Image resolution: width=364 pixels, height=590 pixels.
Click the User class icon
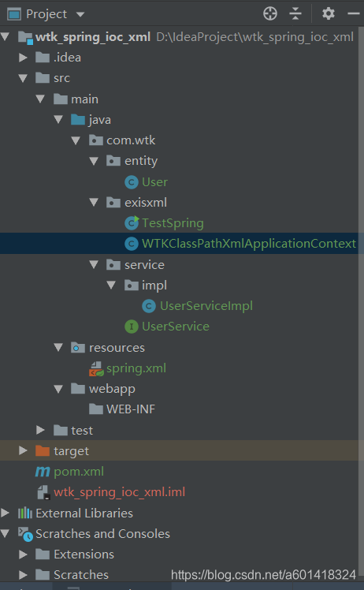[x=132, y=182]
